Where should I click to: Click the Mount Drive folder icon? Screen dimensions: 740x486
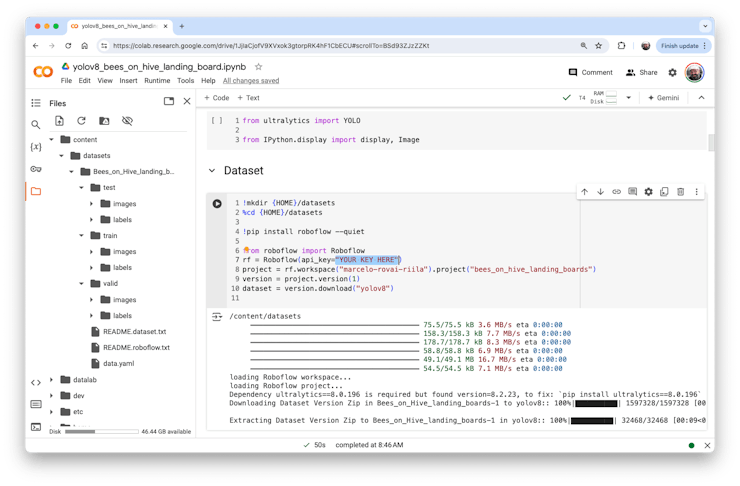(x=104, y=121)
